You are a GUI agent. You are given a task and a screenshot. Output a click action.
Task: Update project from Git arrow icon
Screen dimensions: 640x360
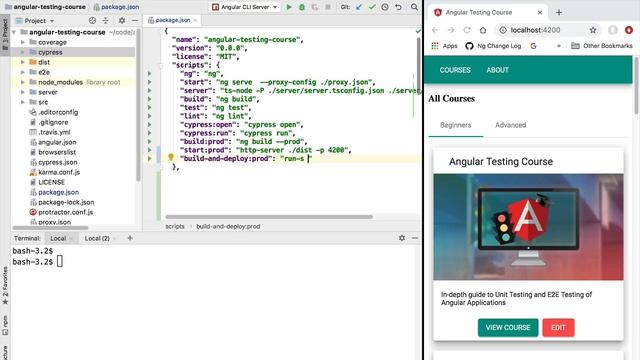(359, 7)
